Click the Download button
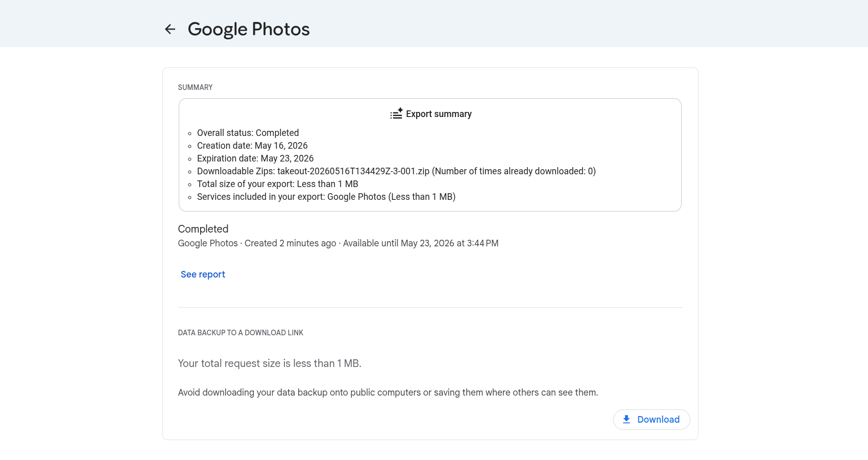Image resolution: width=868 pixels, height=460 pixels. coord(652,420)
